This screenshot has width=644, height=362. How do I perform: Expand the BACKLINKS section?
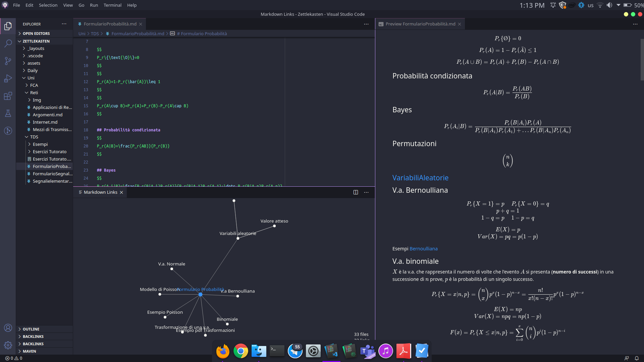click(x=34, y=336)
